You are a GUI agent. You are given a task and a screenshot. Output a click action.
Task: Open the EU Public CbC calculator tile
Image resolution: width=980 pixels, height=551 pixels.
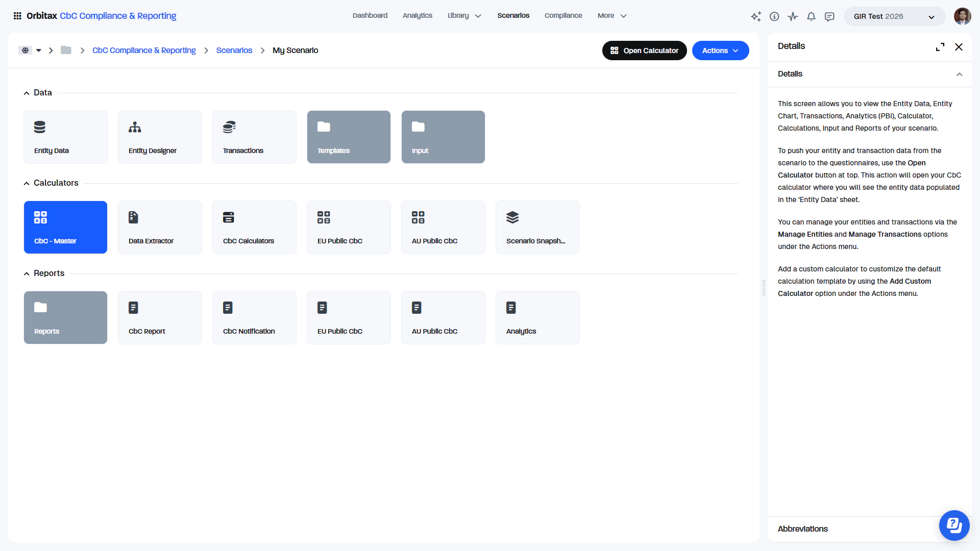tap(349, 227)
